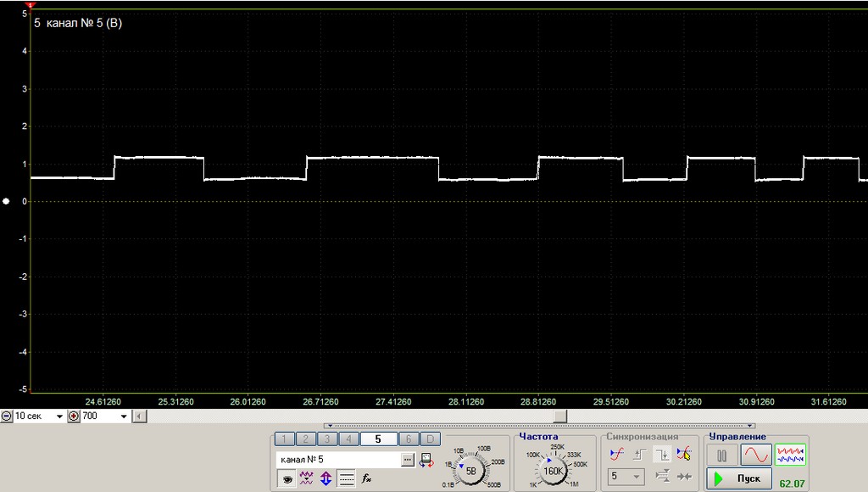
Task: Click the left triangle of the dotted range bar
Action: point(330,426)
